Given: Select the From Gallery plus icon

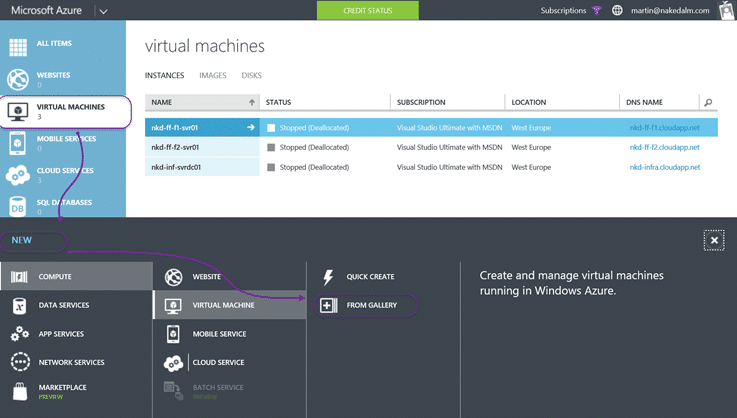Looking at the screenshot, I should [x=328, y=305].
